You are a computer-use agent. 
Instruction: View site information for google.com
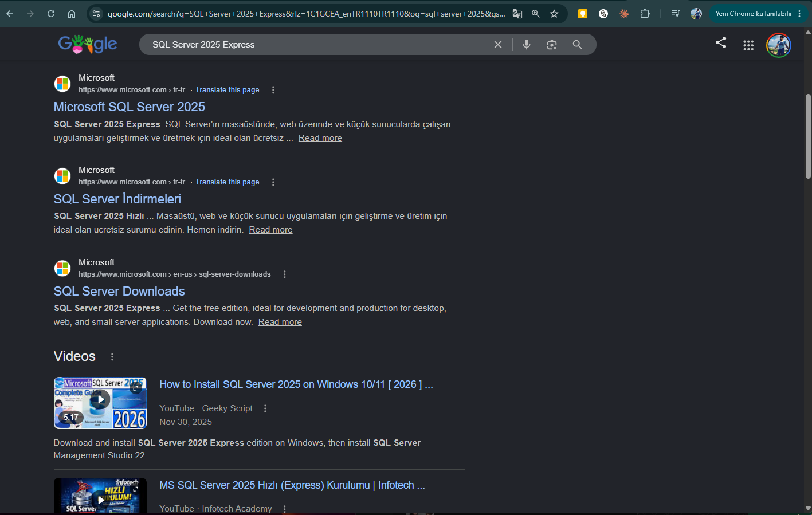[x=96, y=14]
